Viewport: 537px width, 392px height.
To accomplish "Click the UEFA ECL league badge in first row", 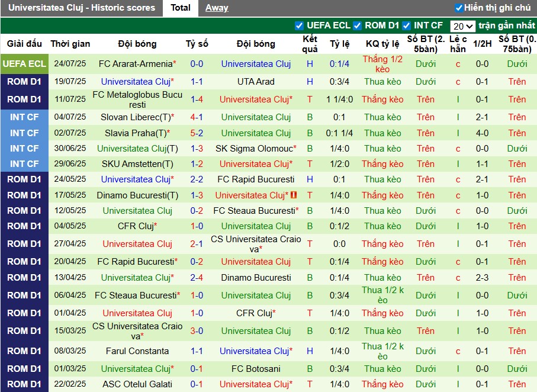I will click(x=24, y=64).
